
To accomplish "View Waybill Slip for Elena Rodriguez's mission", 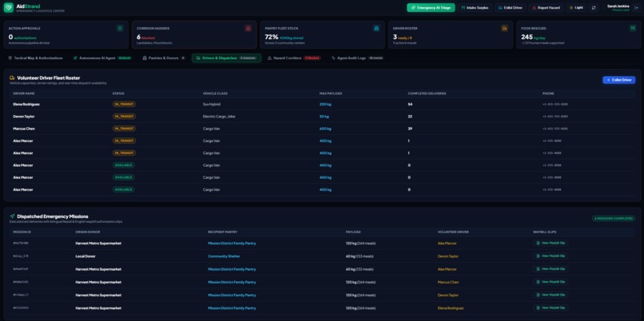I will [551, 308].
